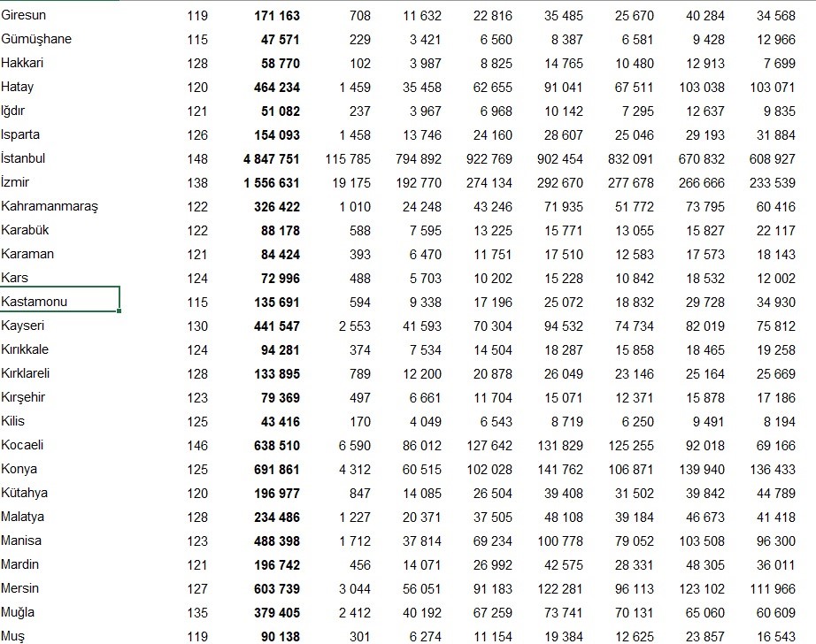Click Iğdır's bold total 51 082

(x=276, y=111)
